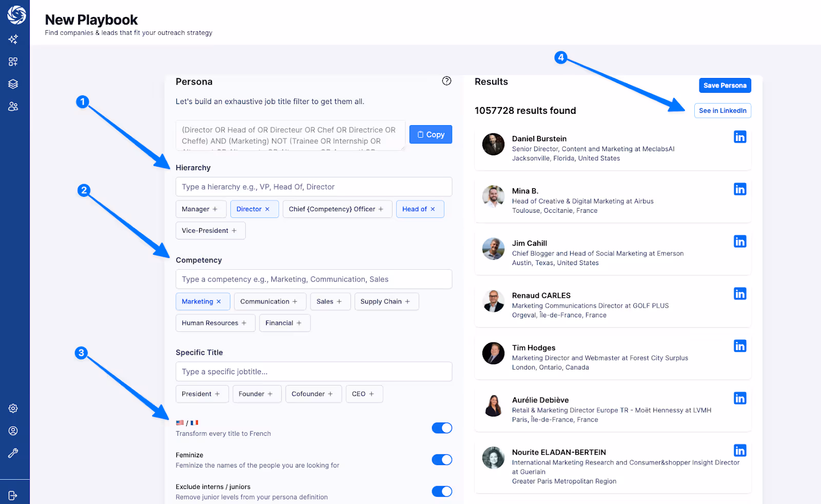Image resolution: width=821 pixels, height=504 pixels.
Task: Click the app logo in the sidebar
Action: 16,15
